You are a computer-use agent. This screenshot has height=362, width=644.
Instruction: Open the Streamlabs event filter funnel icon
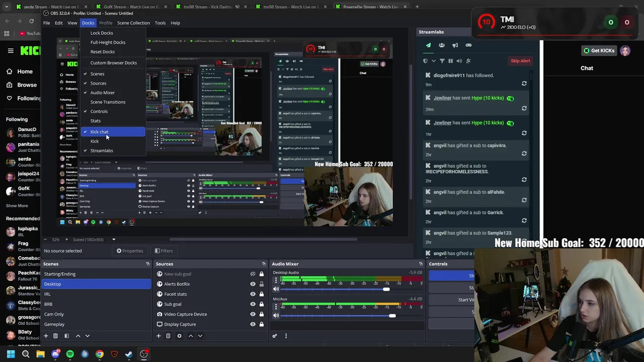pyautogui.click(x=442, y=61)
